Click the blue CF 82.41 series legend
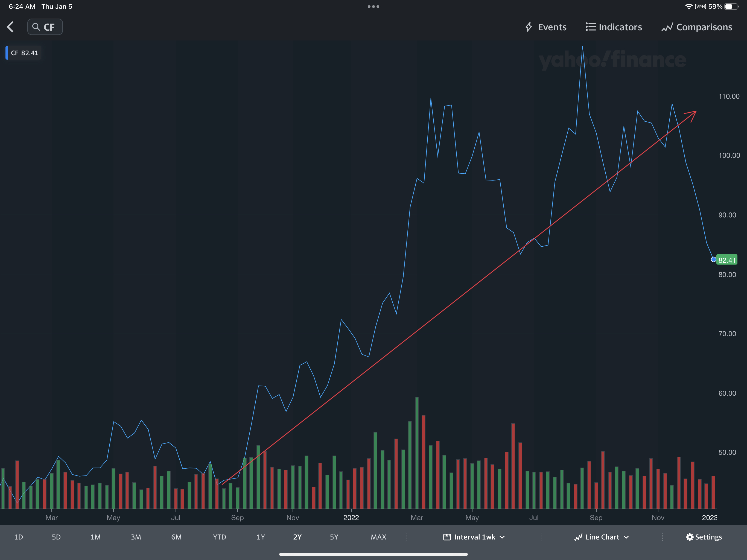This screenshot has width=747, height=560. click(24, 53)
